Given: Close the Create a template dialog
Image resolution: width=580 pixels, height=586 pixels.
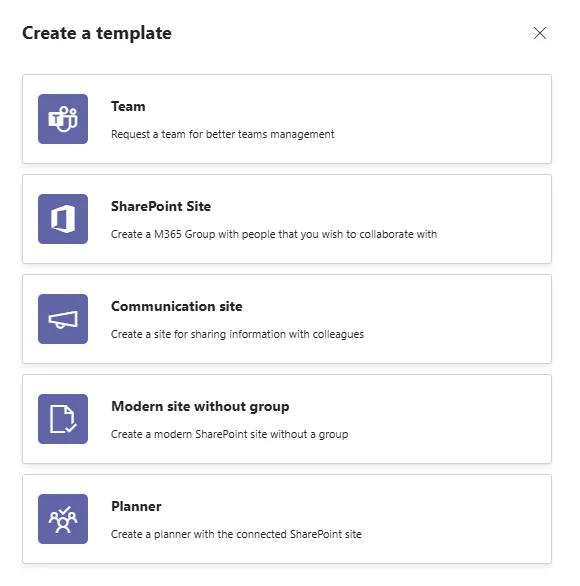Looking at the screenshot, I should (540, 33).
